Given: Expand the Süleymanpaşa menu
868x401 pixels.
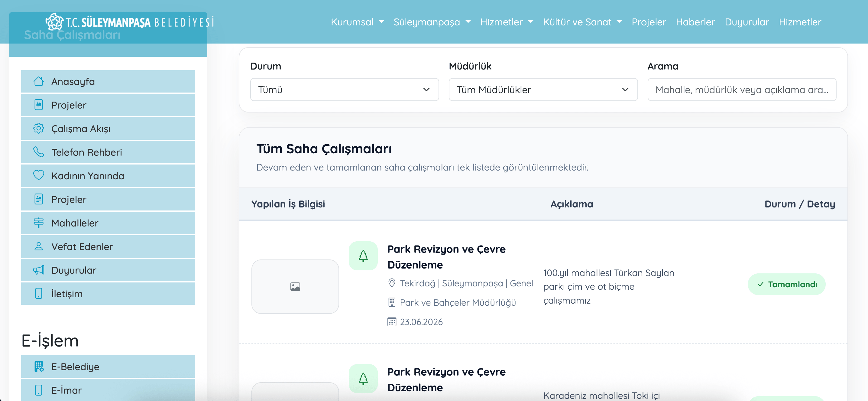Looking at the screenshot, I should 432,22.
